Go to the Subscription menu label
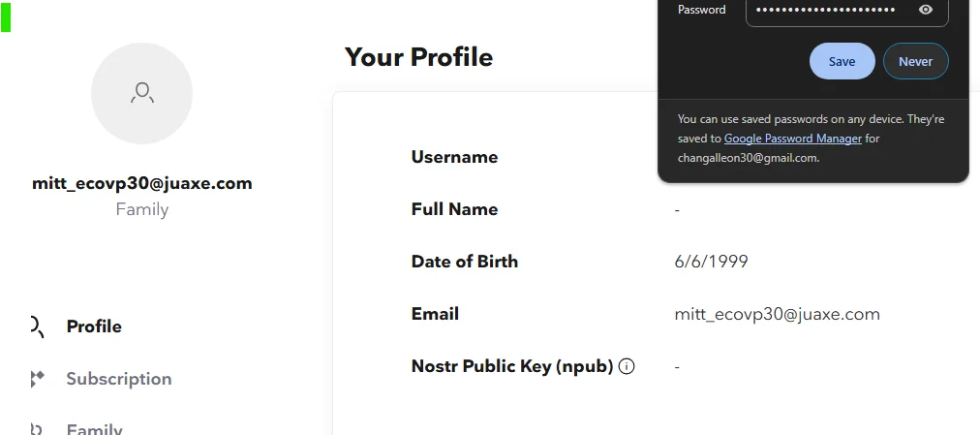 (x=119, y=379)
